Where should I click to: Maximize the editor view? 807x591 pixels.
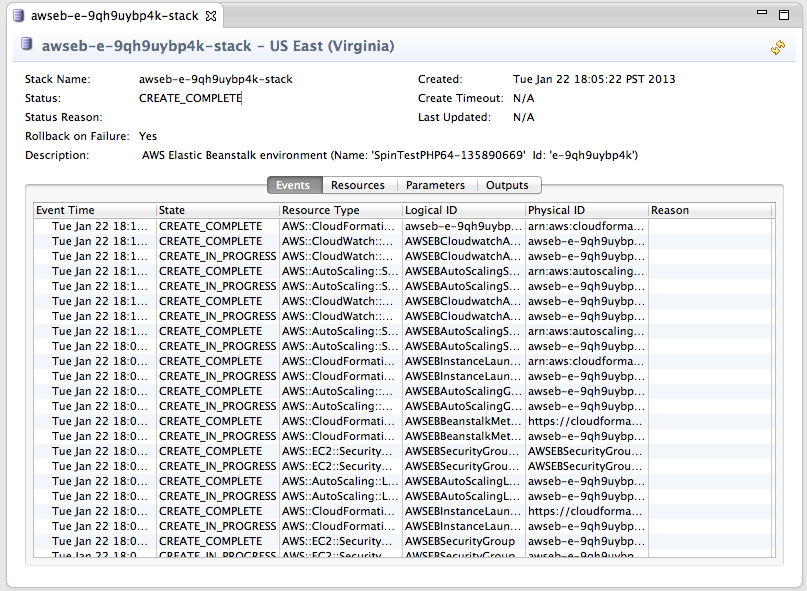784,15
